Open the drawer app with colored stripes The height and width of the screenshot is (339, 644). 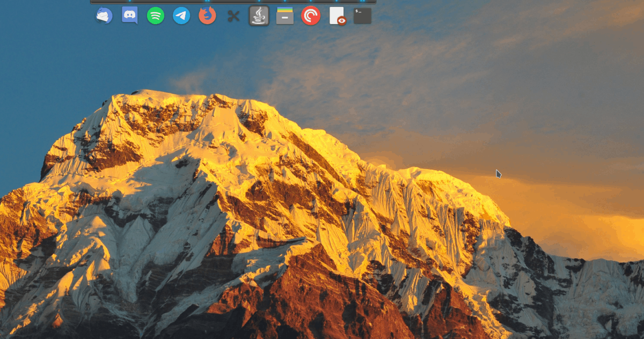pos(284,17)
